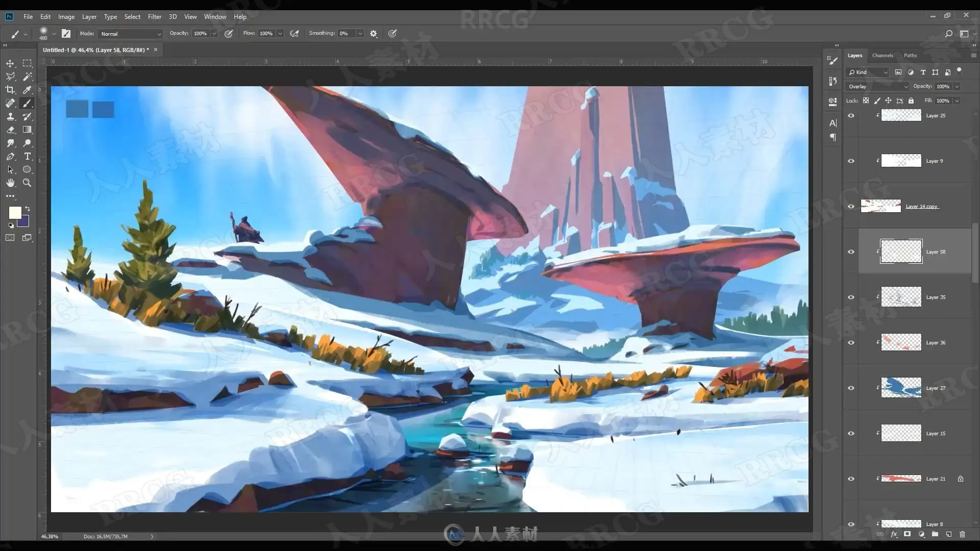Click the foreground color swatch

[x=15, y=213]
